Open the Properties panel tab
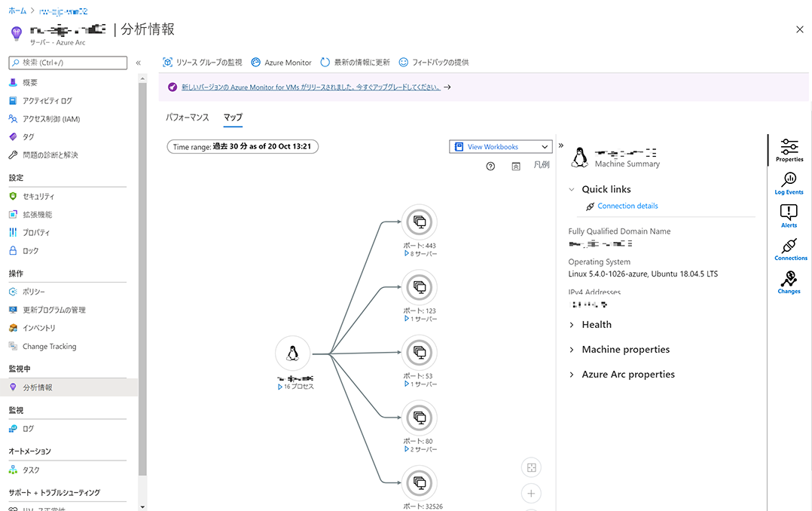This screenshot has width=812, height=511. pos(789,150)
